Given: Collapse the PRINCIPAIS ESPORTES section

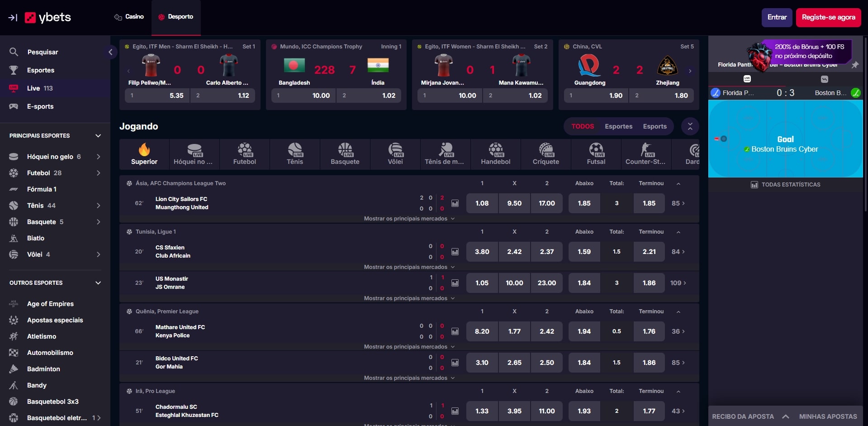Looking at the screenshot, I should pyautogui.click(x=98, y=135).
